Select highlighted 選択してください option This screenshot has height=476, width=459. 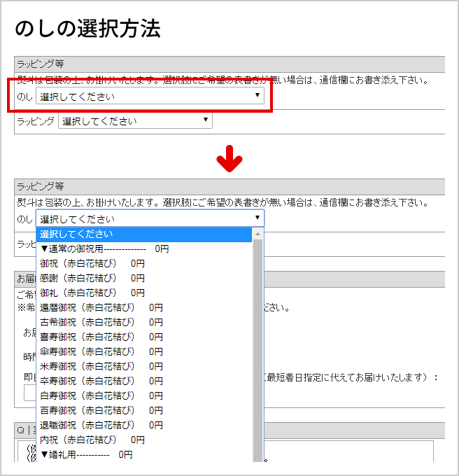point(144,234)
